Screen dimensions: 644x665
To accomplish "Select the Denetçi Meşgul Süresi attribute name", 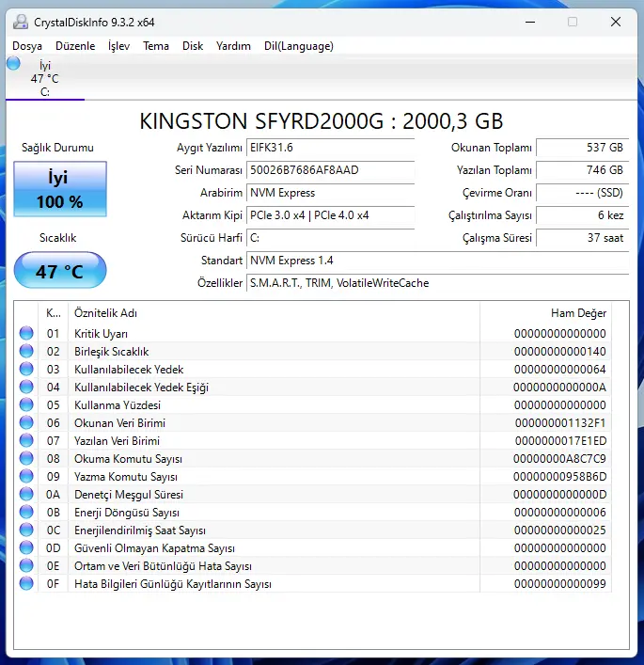I will click(x=129, y=495).
